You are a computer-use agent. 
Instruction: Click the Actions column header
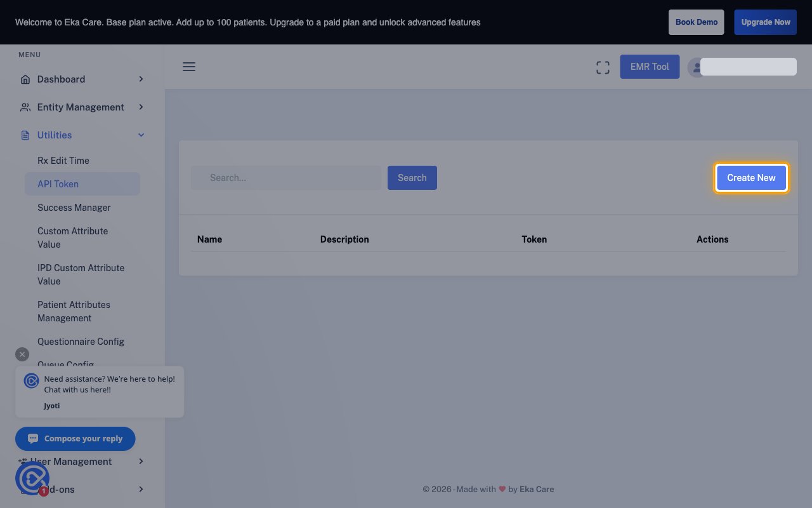[712, 239]
